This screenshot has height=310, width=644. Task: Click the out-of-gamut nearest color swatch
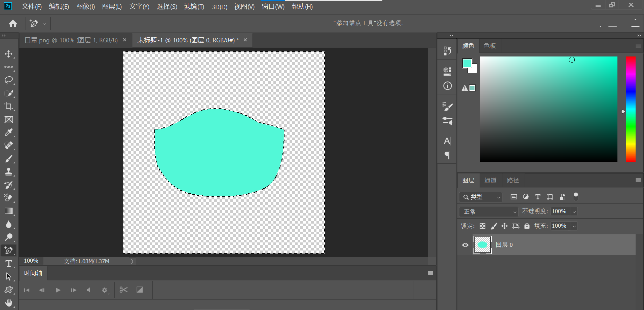(x=472, y=88)
